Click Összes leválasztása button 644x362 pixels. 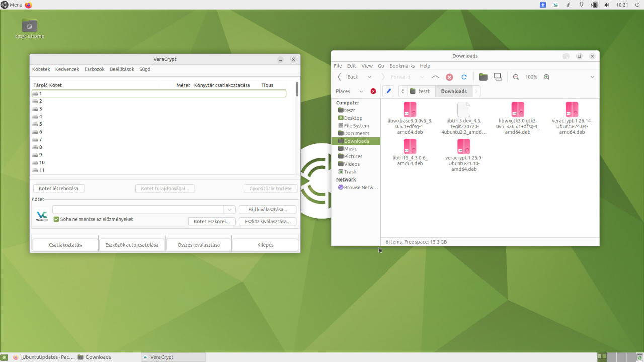[x=199, y=245]
